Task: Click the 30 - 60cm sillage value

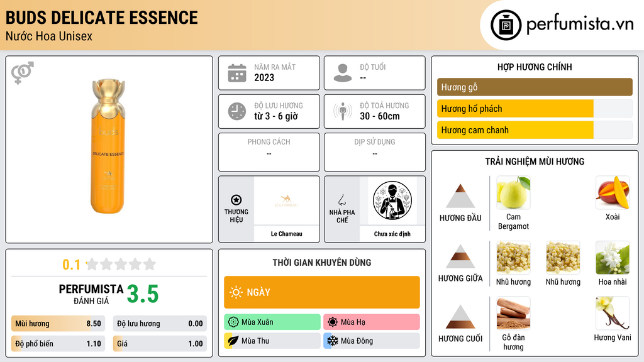Action: pos(380,116)
